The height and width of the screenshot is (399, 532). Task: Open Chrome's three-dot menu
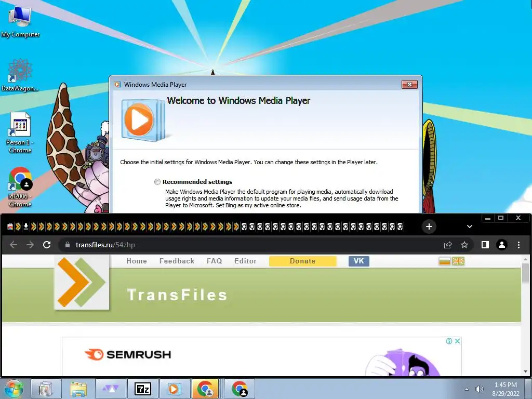tap(519, 245)
